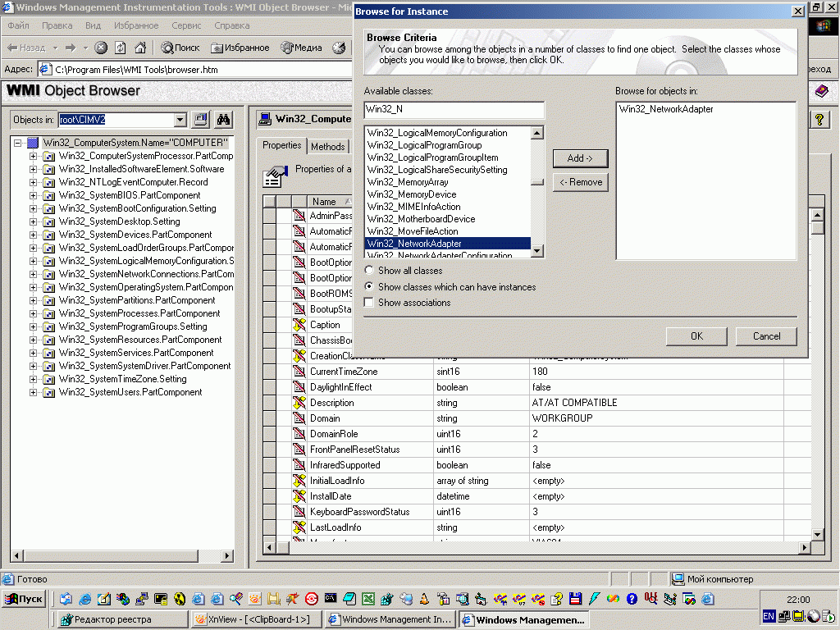Click the icon beside DomainRole property
This screenshot has height=630, width=840.
299,434
